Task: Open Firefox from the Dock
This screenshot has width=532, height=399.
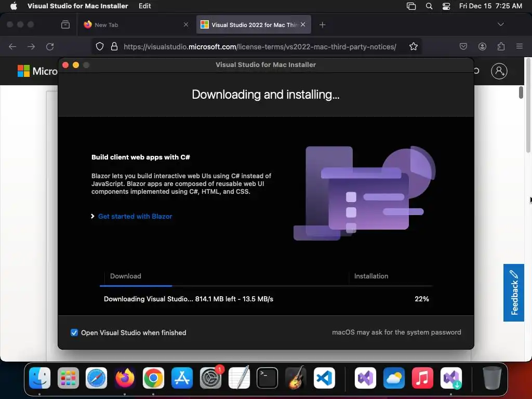Action: point(125,378)
